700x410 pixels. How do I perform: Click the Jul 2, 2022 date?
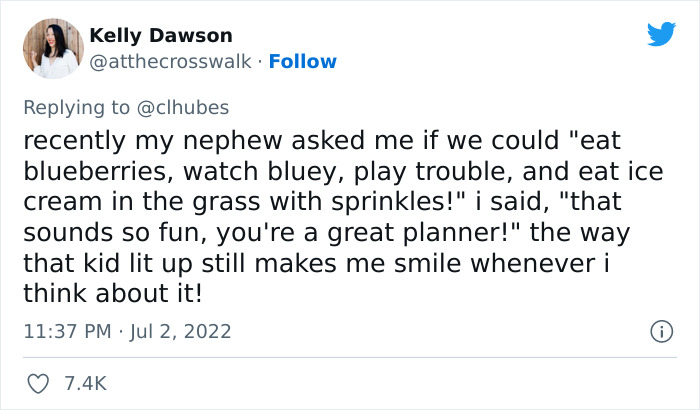pyautogui.click(x=184, y=331)
